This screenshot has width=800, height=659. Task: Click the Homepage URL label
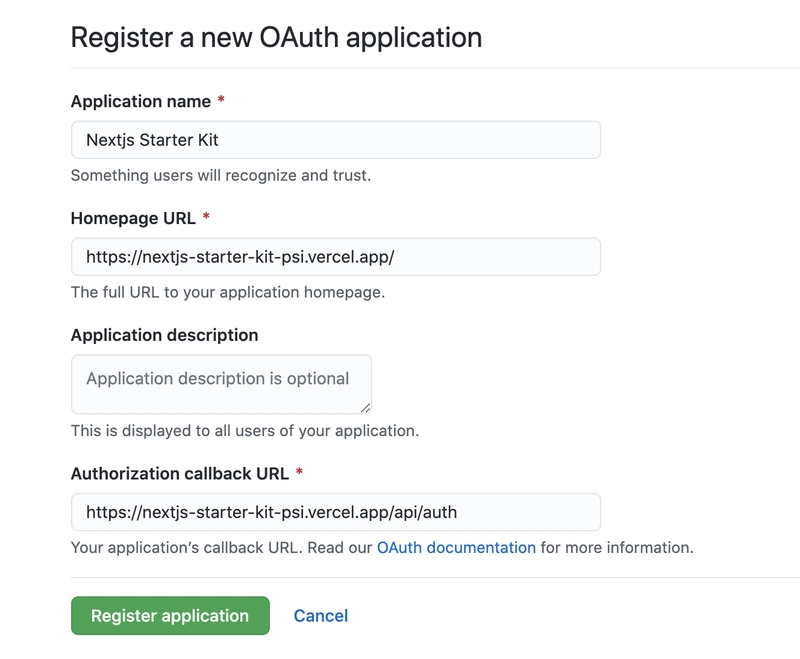(133, 218)
